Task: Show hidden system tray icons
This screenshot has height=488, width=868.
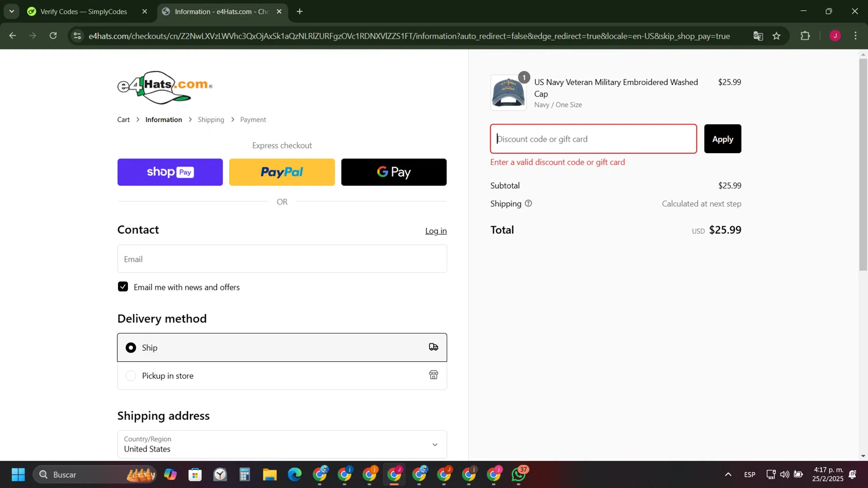Action: pyautogui.click(x=728, y=475)
